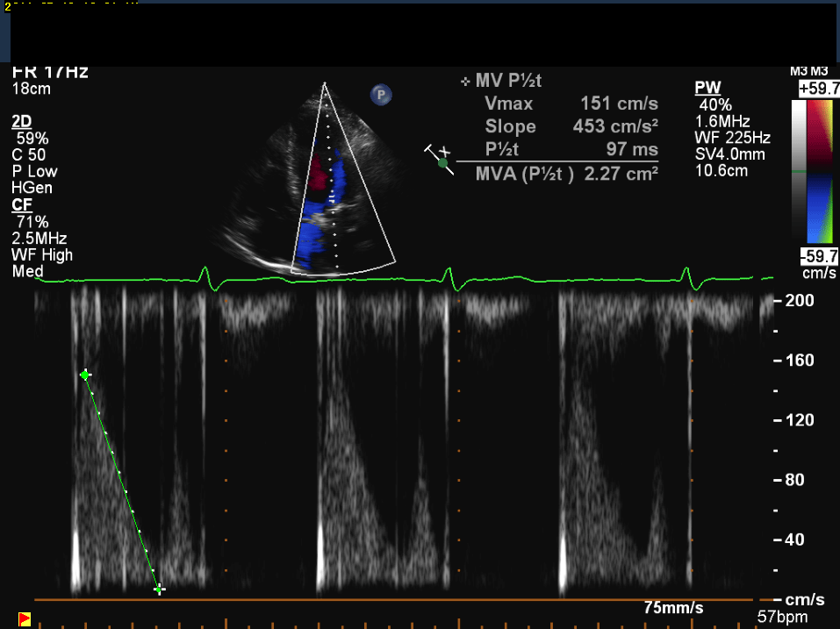Select the CF color flow heading
Viewport: 840px width, 629px height.
21,204
